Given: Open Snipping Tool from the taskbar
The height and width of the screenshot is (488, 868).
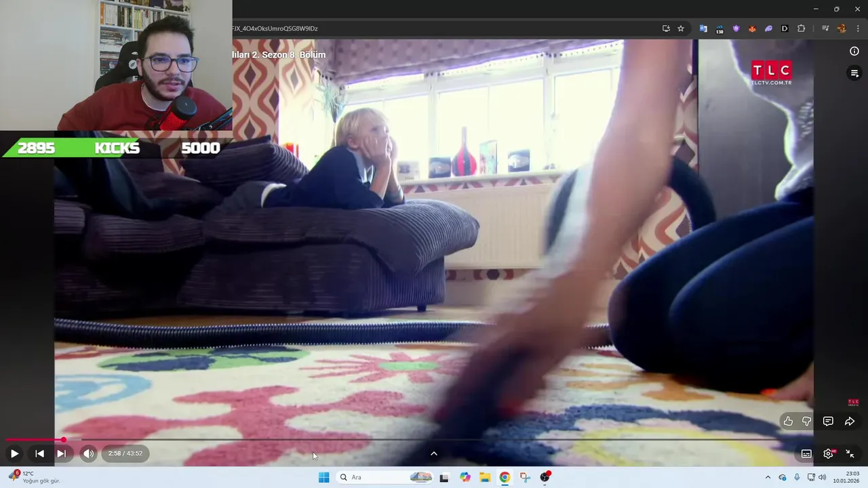Looking at the screenshot, I should point(525,477).
